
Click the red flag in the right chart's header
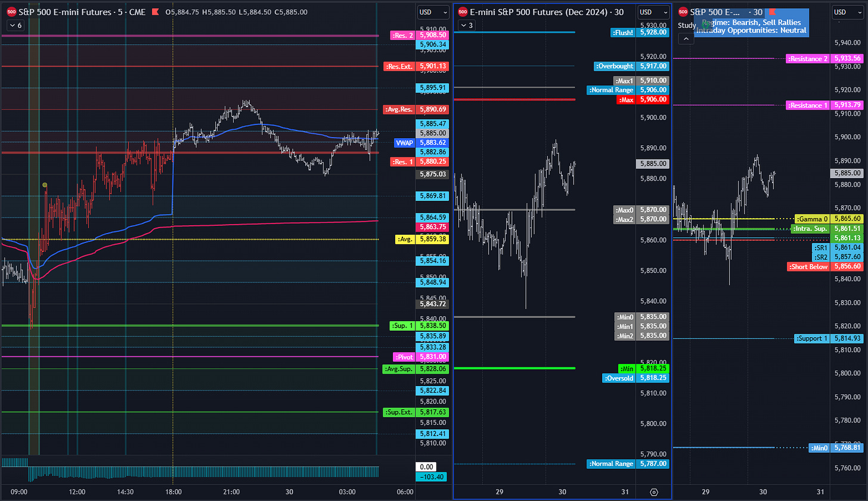772,12
